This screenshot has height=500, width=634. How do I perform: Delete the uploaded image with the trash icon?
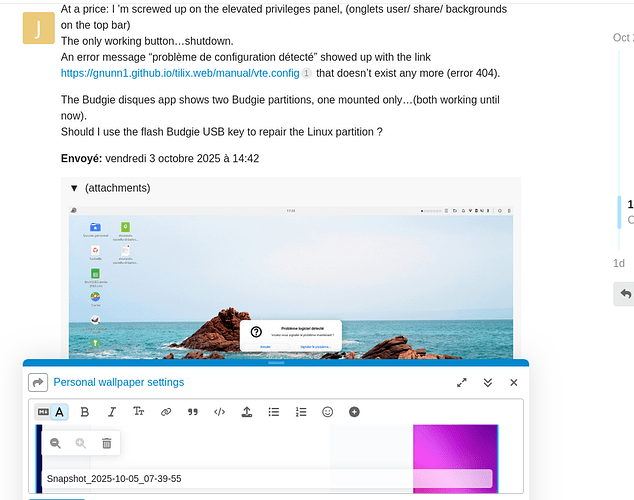107,443
